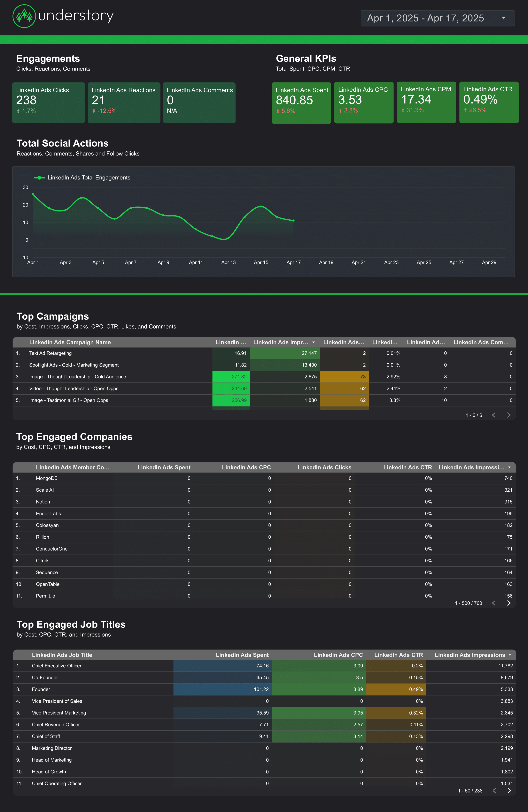
Task: Go to next page in Top Campaigns table
Action: (x=509, y=415)
